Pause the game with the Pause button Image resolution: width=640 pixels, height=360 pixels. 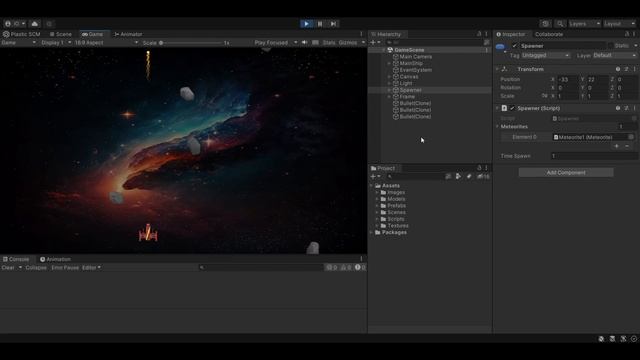pos(320,24)
